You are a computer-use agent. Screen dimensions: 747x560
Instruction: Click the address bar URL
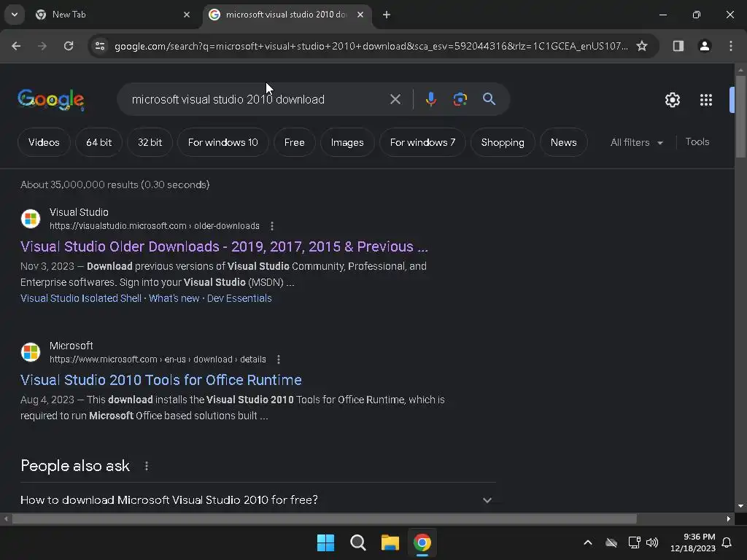[x=371, y=46]
